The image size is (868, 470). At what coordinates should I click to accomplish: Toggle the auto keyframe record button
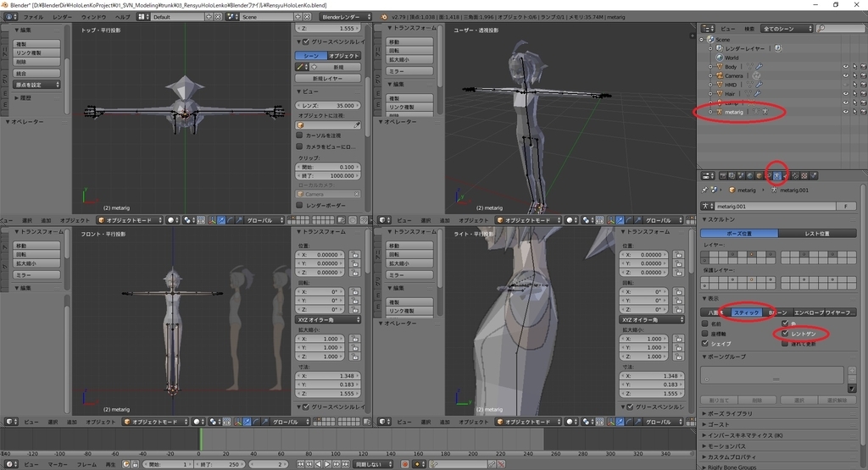point(404,464)
